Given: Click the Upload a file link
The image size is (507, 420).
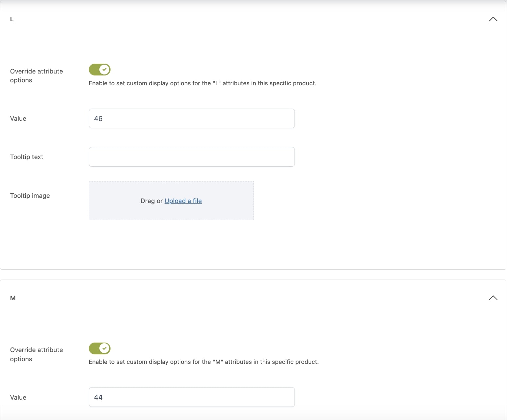Looking at the screenshot, I should (183, 201).
